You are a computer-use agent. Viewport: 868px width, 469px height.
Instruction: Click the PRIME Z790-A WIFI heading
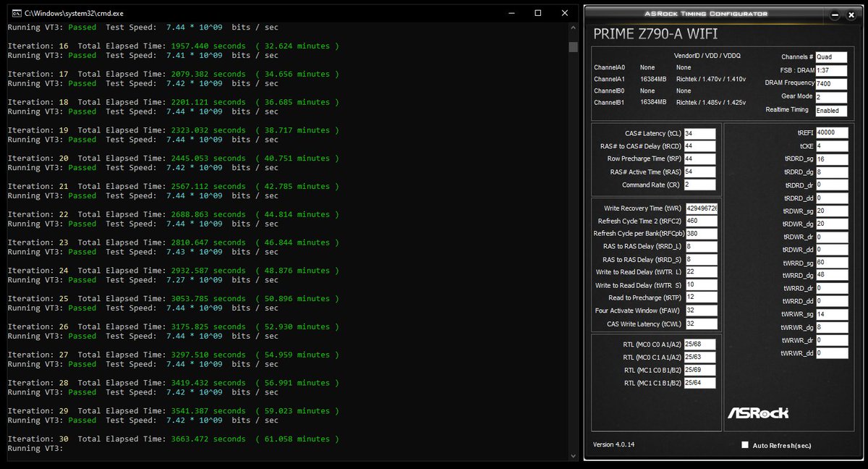coord(654,34)
